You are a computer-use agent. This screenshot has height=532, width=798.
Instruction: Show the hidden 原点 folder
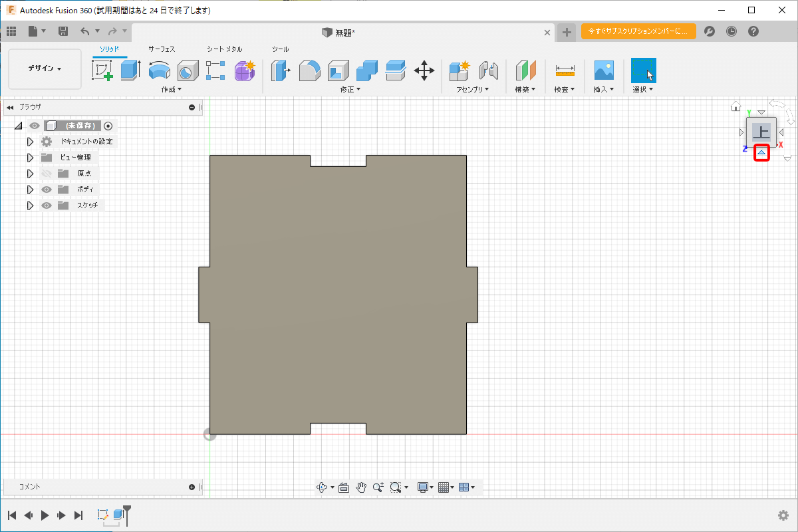pos(47,174)
